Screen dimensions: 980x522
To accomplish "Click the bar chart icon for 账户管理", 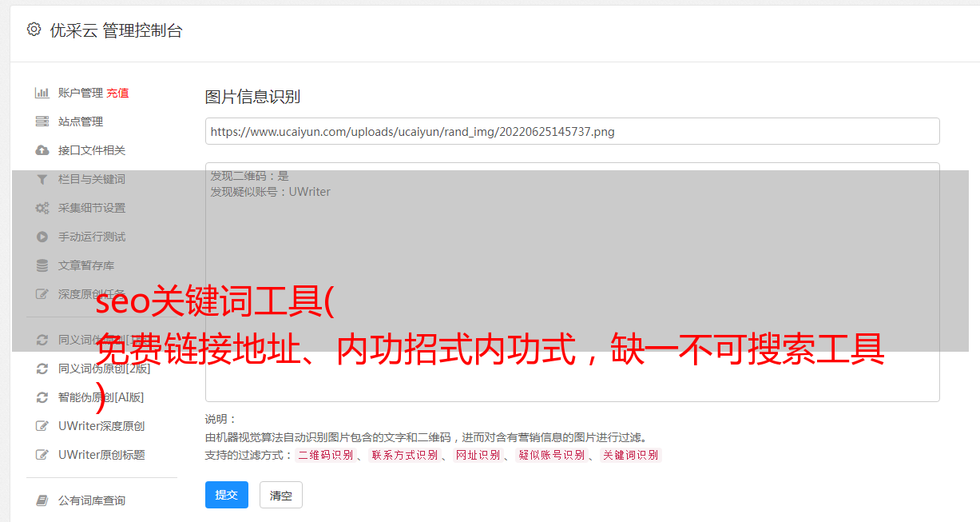I will click(42, 93).
